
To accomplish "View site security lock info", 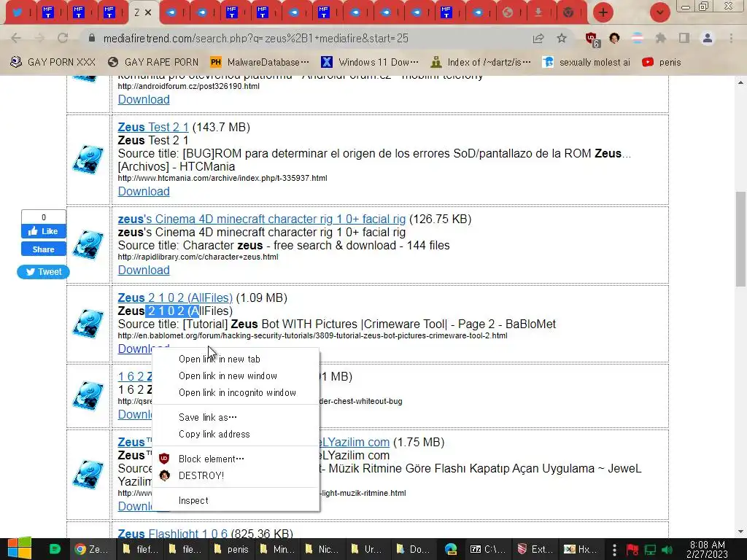I will click(x=91, y=38).
